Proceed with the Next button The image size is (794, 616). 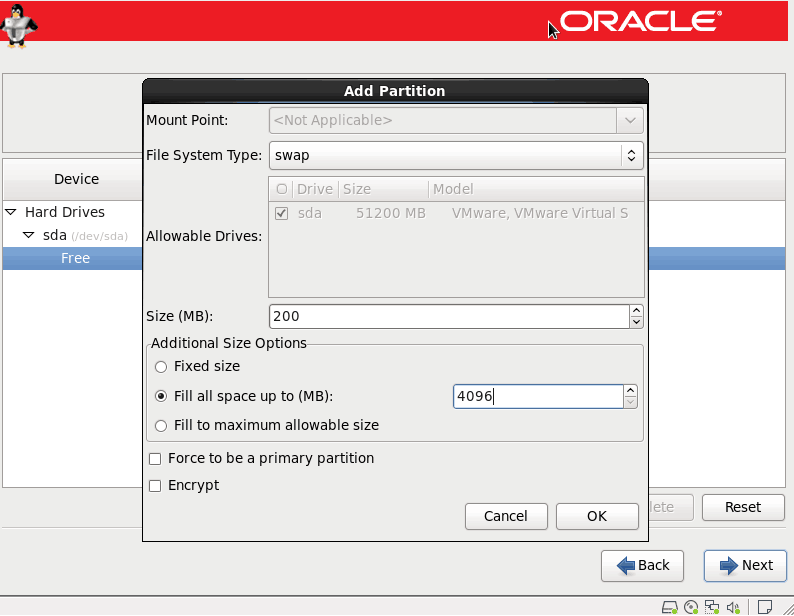click(x=745, y=565)
